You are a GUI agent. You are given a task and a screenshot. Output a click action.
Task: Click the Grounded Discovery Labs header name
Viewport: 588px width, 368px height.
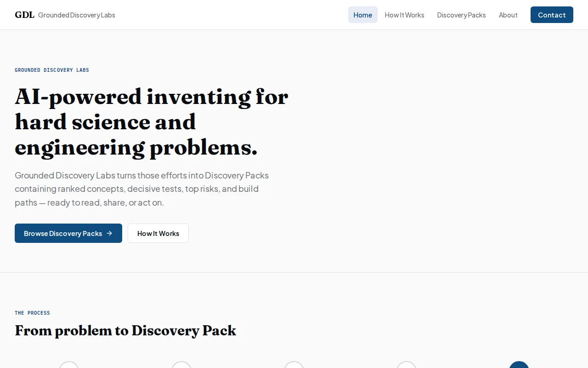click(x=77, y=15)
